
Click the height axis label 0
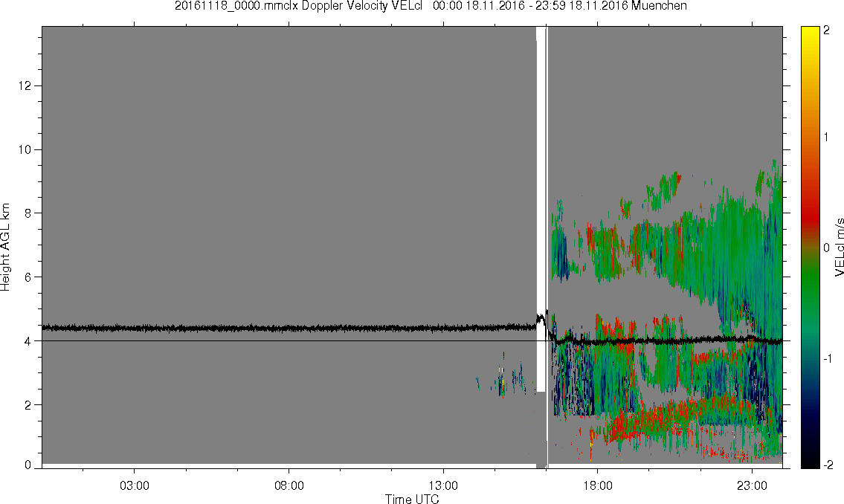coord(28,465)
